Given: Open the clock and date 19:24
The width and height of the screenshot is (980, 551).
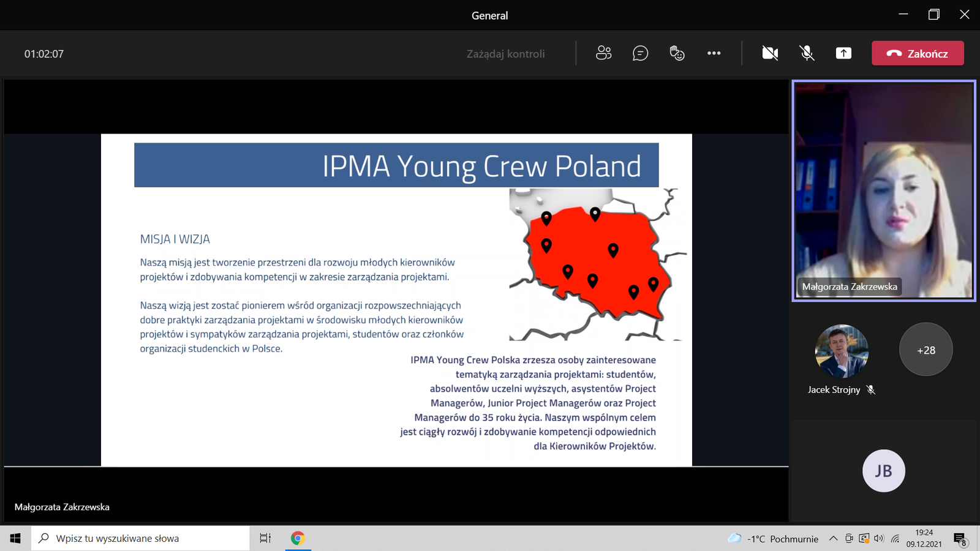Looking at the screenshot, I should click(924, 538).
